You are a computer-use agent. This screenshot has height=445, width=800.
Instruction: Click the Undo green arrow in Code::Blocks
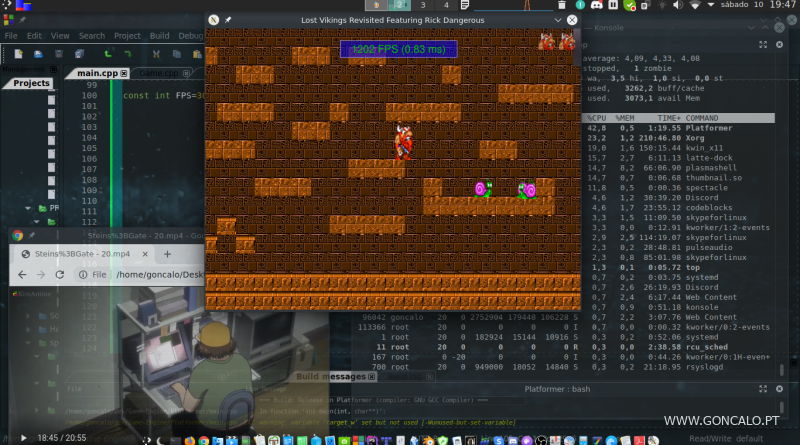108,54
